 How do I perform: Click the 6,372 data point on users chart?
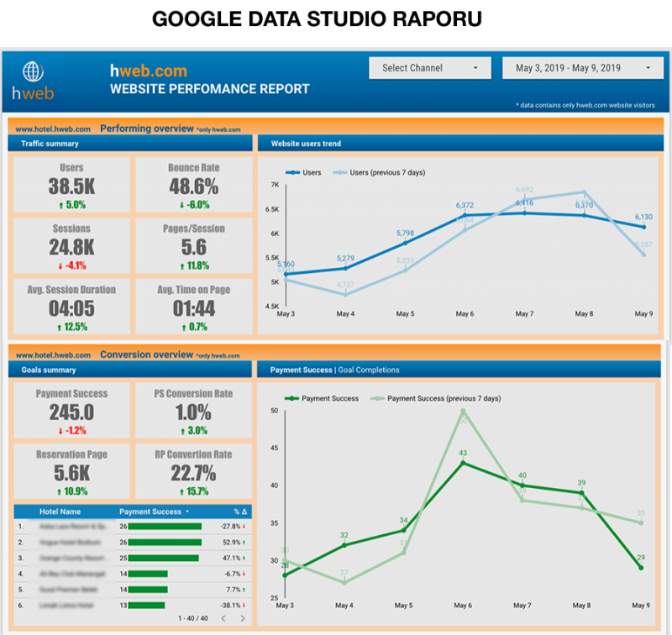point(465,215)
